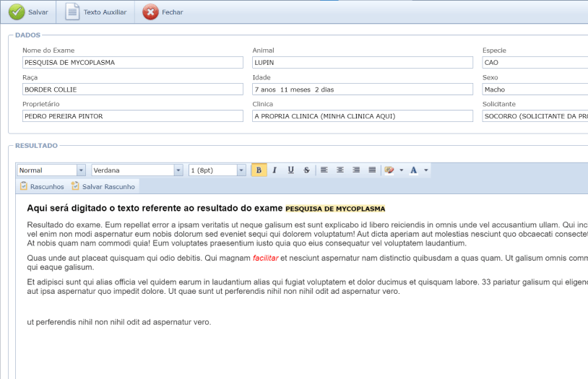Click the red Fechar icon
Viewport: 588px width, 379px height.
(150, 12)
